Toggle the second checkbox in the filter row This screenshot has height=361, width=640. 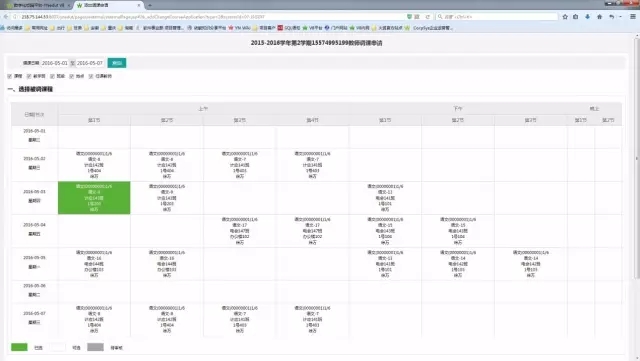pos(29,76)
